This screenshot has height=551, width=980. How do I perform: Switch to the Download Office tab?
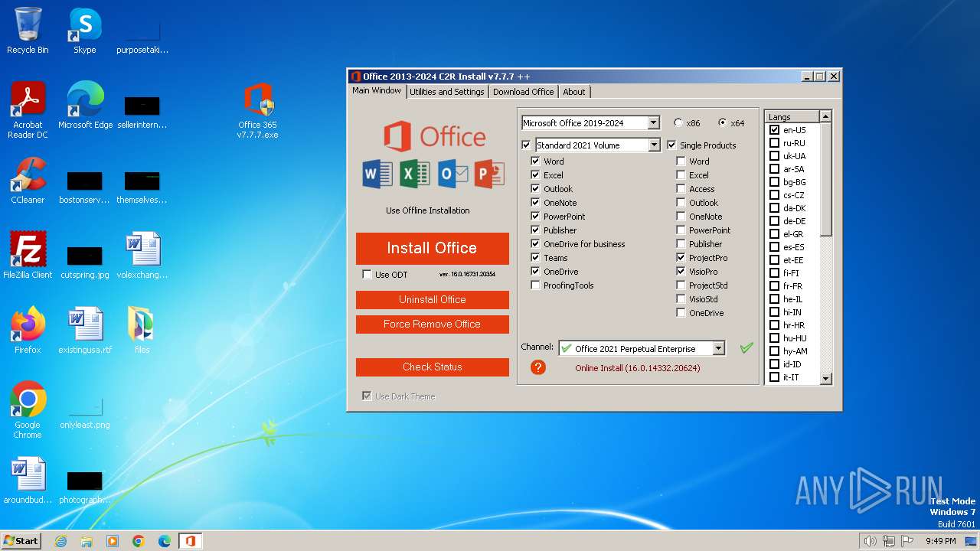pyautogui.click(x=523, y=92)
